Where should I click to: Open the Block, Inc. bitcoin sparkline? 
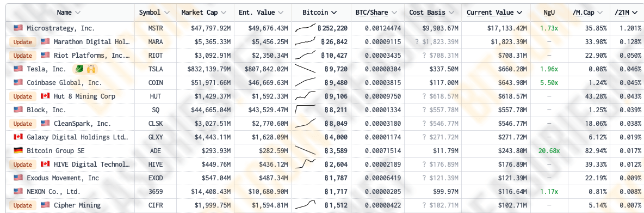(305, 109)
